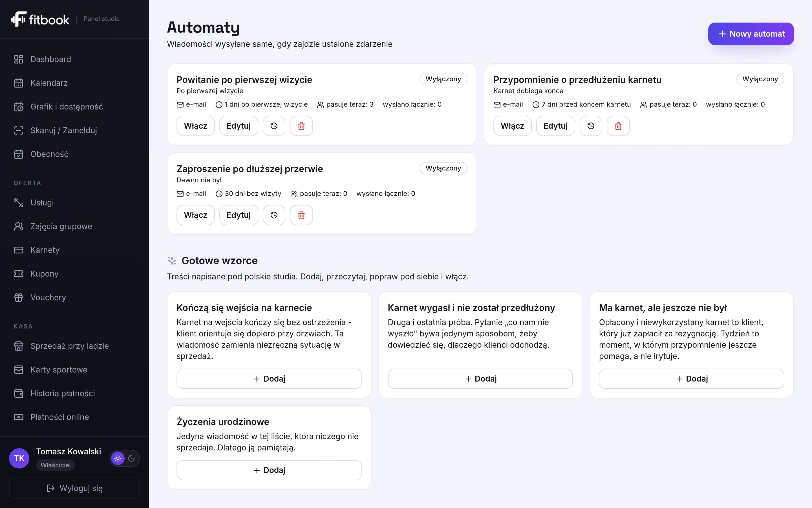Add template Kończą się wejścia na karnecie
Viewport: 812px width, 508px height.
(x=269, y=379)
